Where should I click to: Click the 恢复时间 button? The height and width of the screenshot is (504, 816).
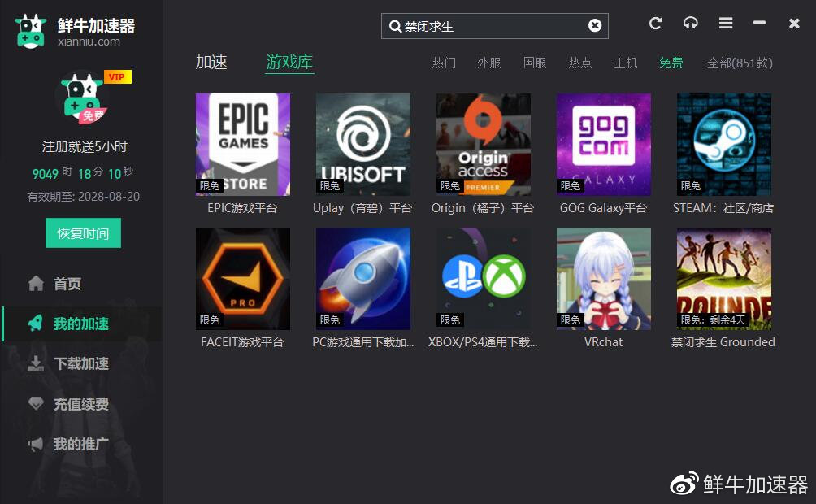[82, 232]
